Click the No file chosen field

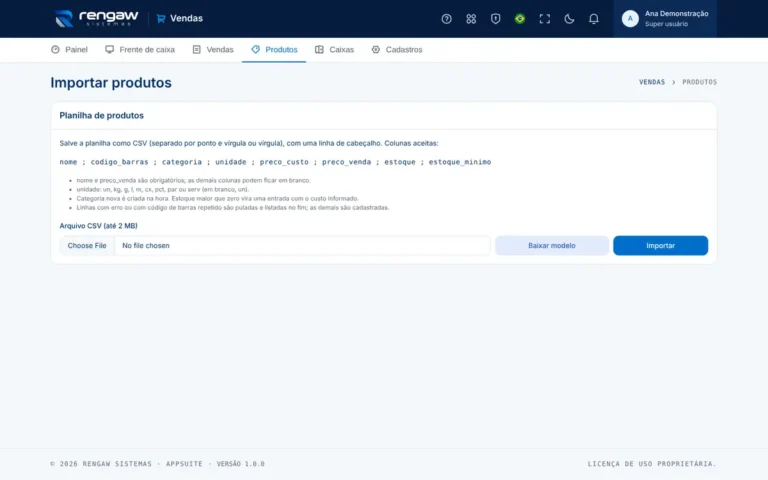302,245
